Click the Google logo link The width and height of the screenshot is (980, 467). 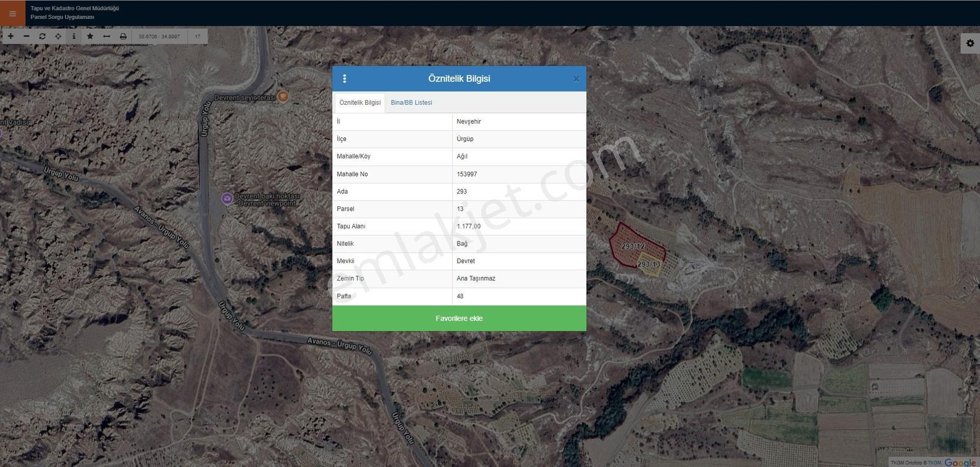(x=960, y=463)
